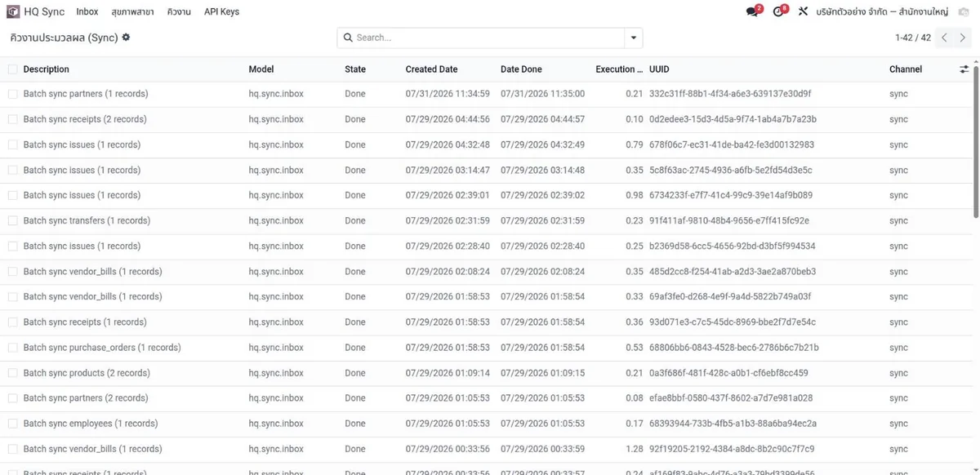
Task: Go to previous page arrow
Action: pyautogui.click(x=945, y=38)
